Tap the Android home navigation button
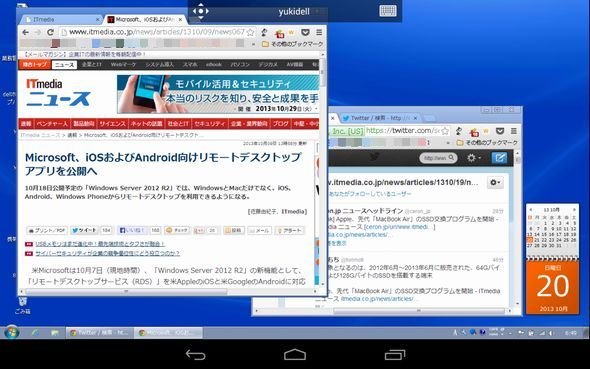 (295, 354)
